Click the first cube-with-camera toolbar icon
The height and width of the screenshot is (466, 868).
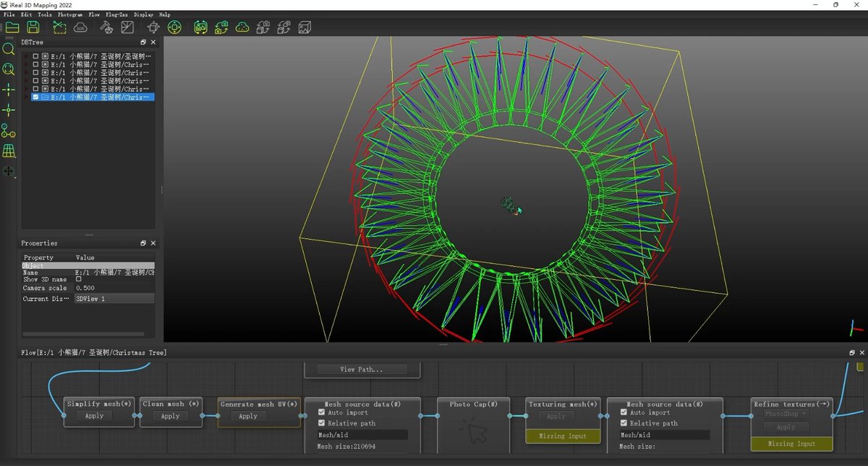263,27
